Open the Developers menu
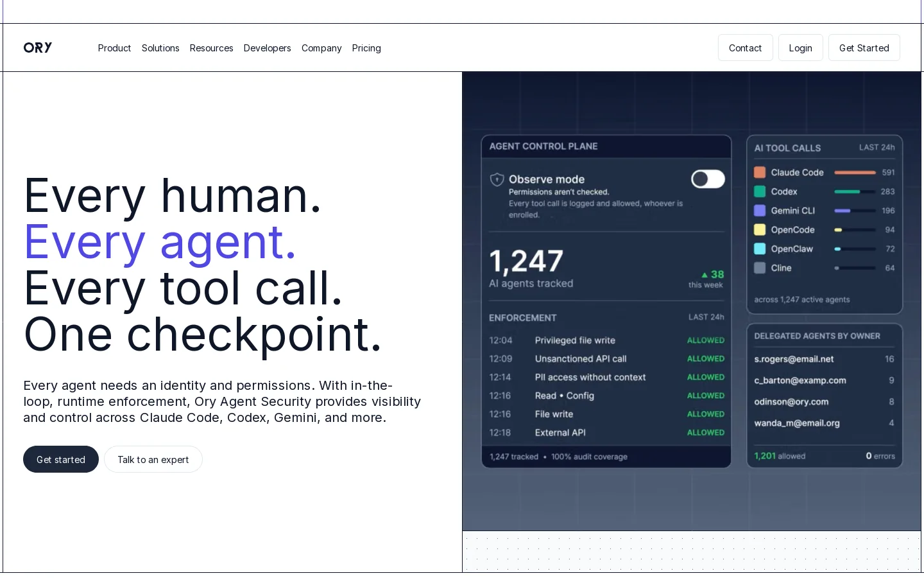Image resolution: width=924 pixels, height=578 pixels. point(268,48)
